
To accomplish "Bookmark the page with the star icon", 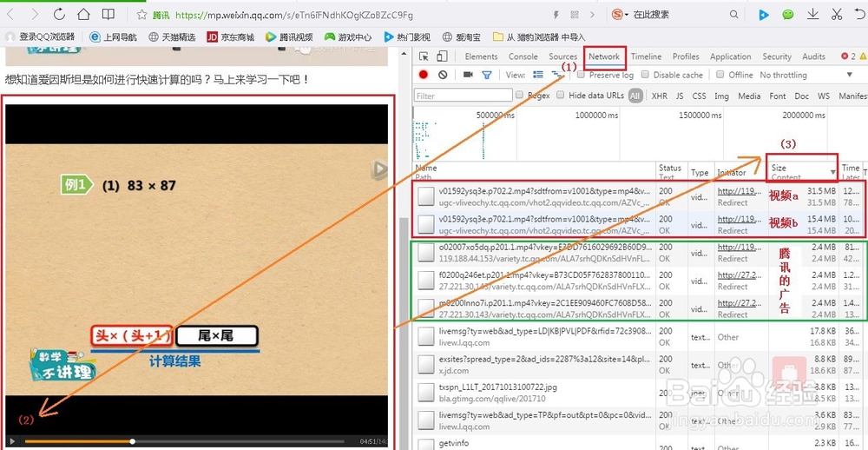I will pos(141,15).
